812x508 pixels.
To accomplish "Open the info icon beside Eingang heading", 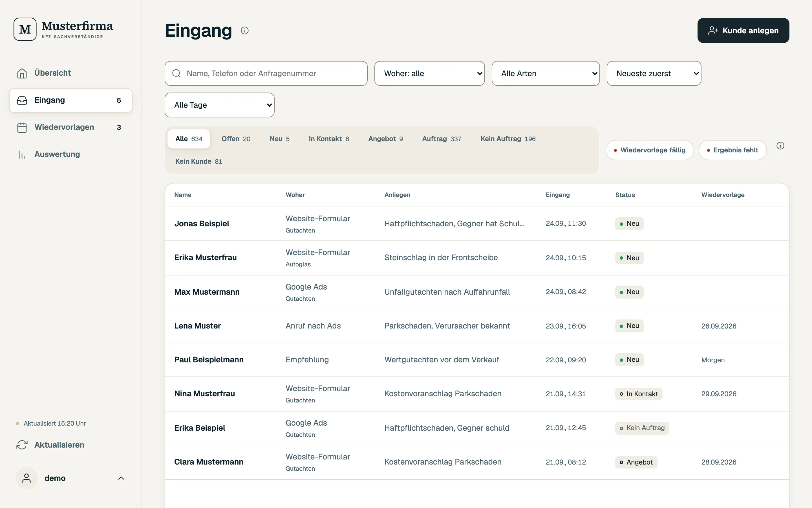I will pos(245,30).
